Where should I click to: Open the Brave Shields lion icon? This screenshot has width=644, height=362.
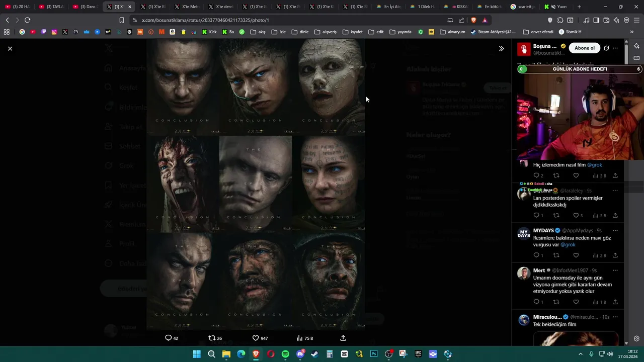[473, 20]
